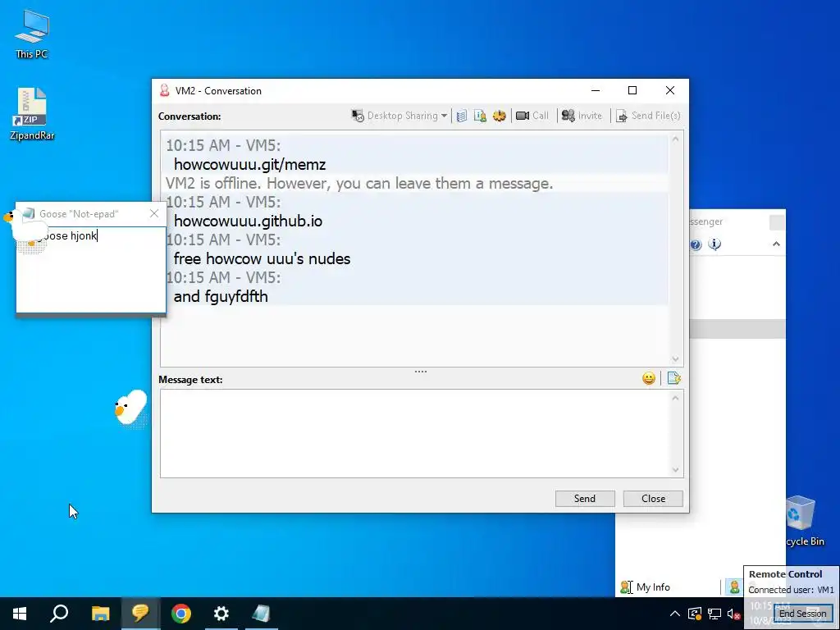Invite another user to conversation
Image resolution: width=840 pixels, height=630 pixels.
tap(582, 116)
